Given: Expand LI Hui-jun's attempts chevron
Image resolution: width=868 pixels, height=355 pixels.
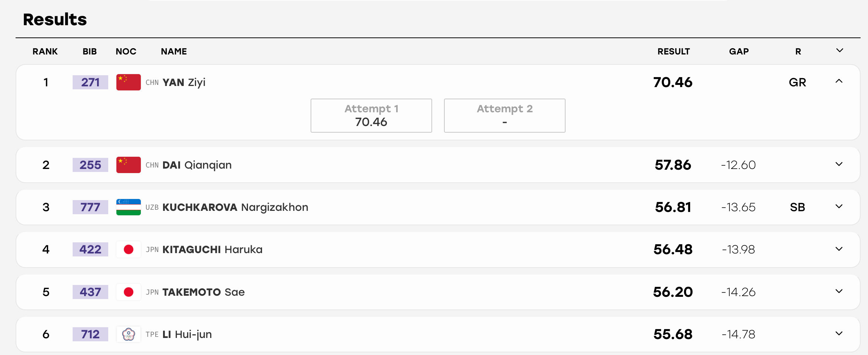Looking at the screenshot, I should pyautogui.click(x=839, y=334).
